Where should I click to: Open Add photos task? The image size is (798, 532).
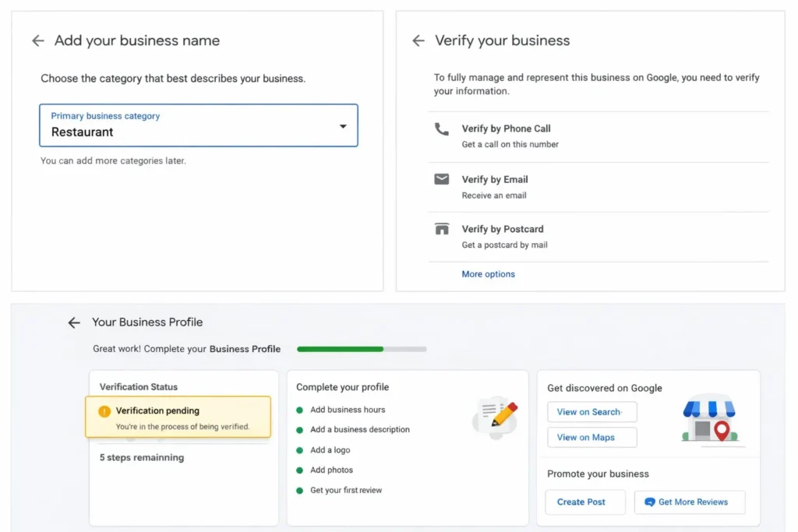click(x=331, y=470)
